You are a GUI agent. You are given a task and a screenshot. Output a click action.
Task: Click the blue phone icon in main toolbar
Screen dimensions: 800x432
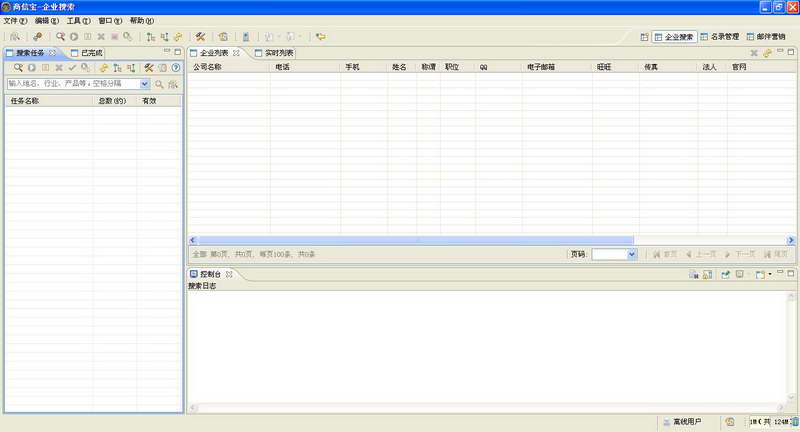(x=246, y=37)
